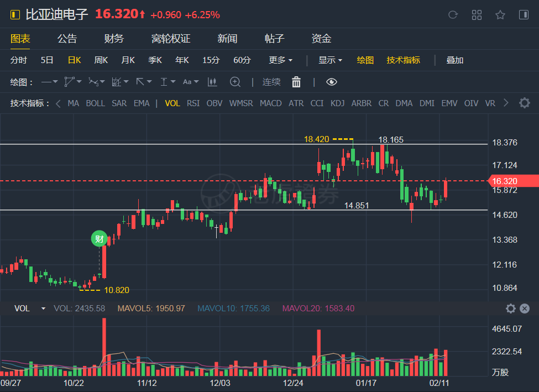Enable the RSI indicator
The image size is (539, 392).
[193, 103]
